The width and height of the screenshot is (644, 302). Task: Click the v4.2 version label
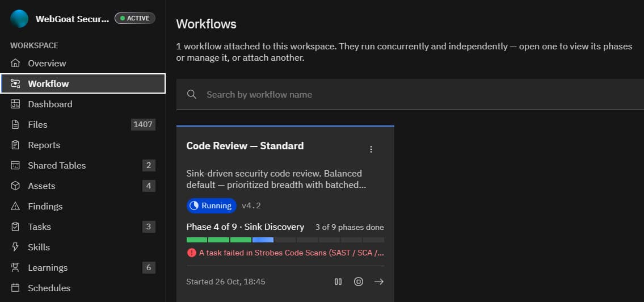[251, 206]
